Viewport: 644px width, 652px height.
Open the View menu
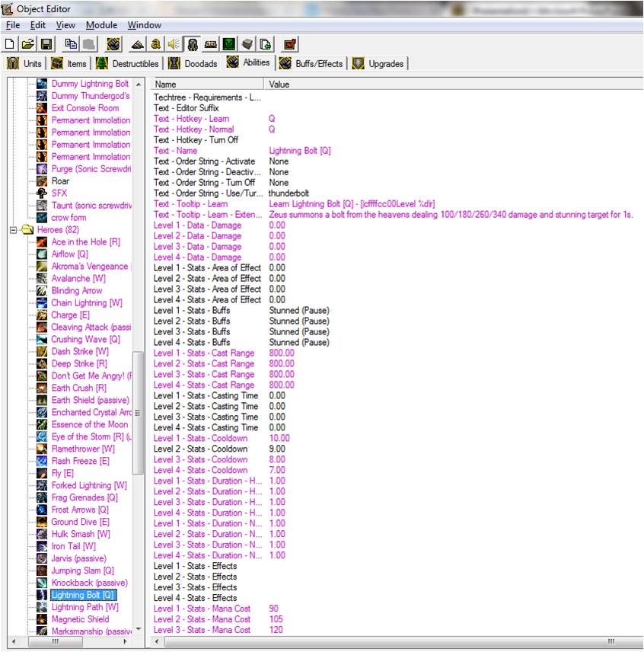(x=65, y=25)
